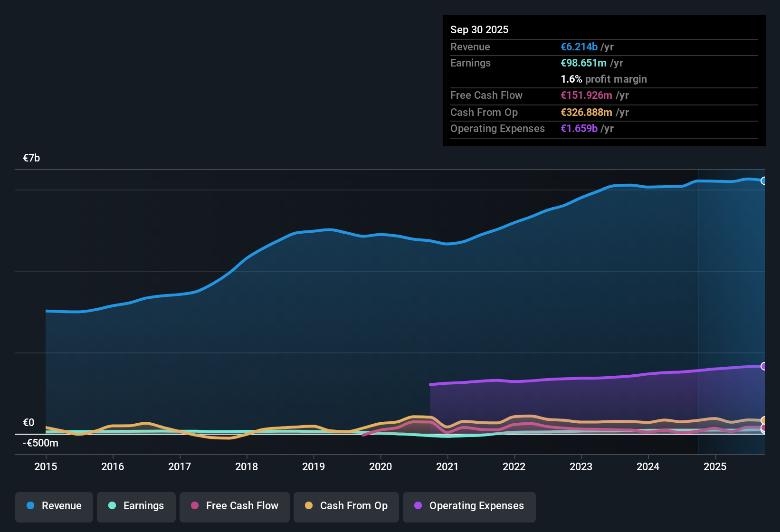The image size is (780, 532).
Task: Click the Operating Expenses endpoint marker
Action: 763,366
